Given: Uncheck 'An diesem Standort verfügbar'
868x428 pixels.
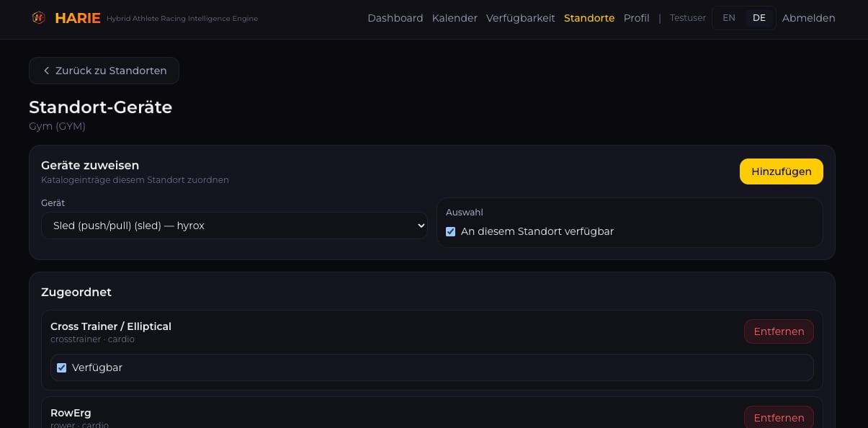Looking at the screenshot, I should coord(451,231).
